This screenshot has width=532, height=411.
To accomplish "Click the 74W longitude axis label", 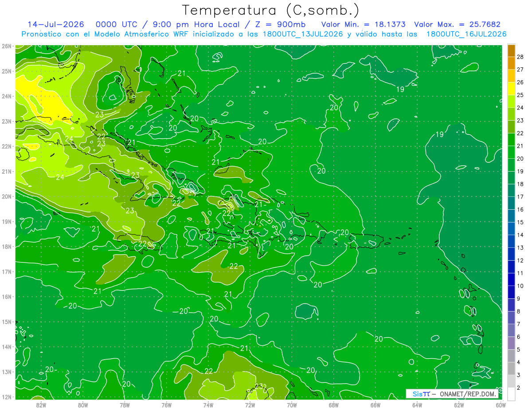I will (x=208, y=405).
